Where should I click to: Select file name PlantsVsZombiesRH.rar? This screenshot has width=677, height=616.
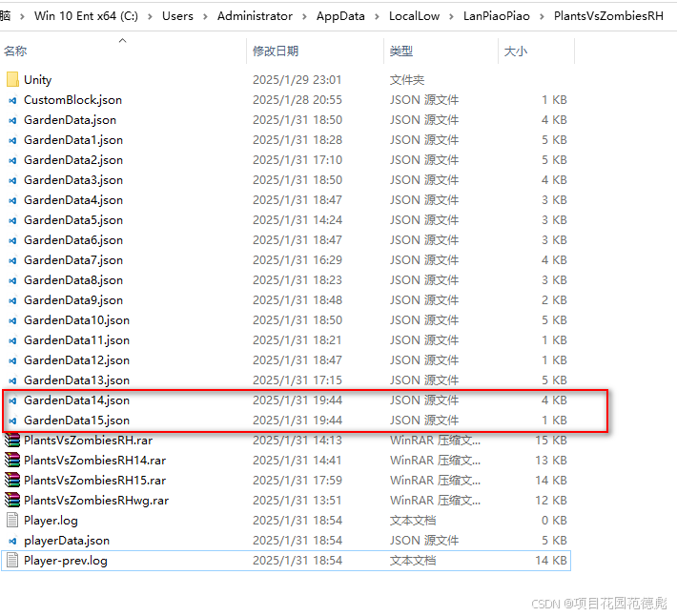(x=88, y=441)
